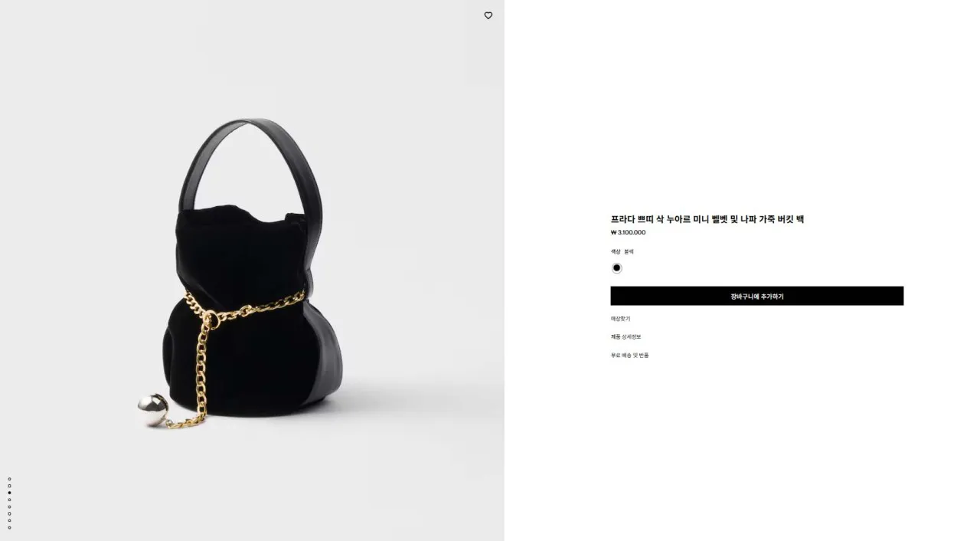Jump to last image using bottom dot
This screenshot has width=980, height=541.
(x=9, y=527)
